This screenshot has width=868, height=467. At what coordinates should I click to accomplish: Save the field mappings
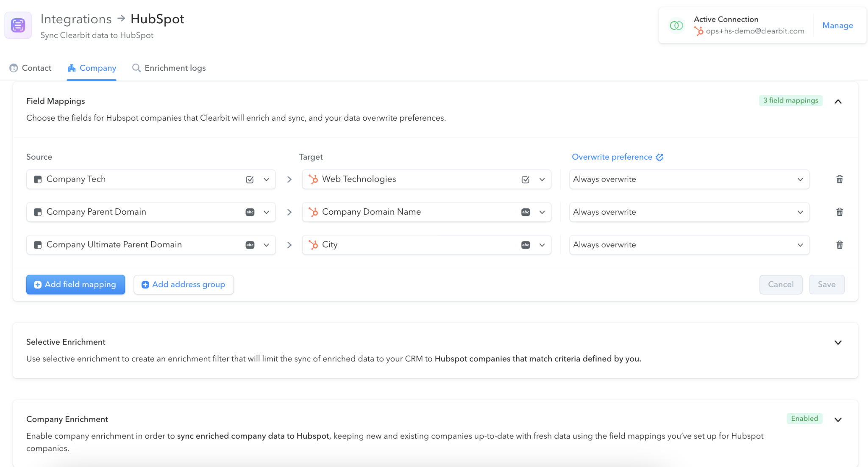point(826,285)
